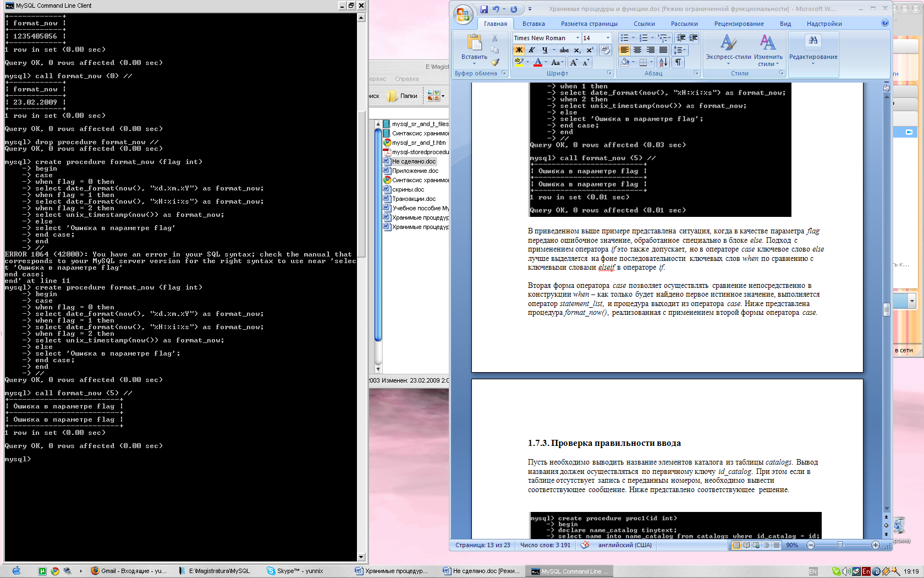The height and width of the screenshot is (578, 924).
Task: Click the Decrease Indent icon
Action: [x=681, y=38]
